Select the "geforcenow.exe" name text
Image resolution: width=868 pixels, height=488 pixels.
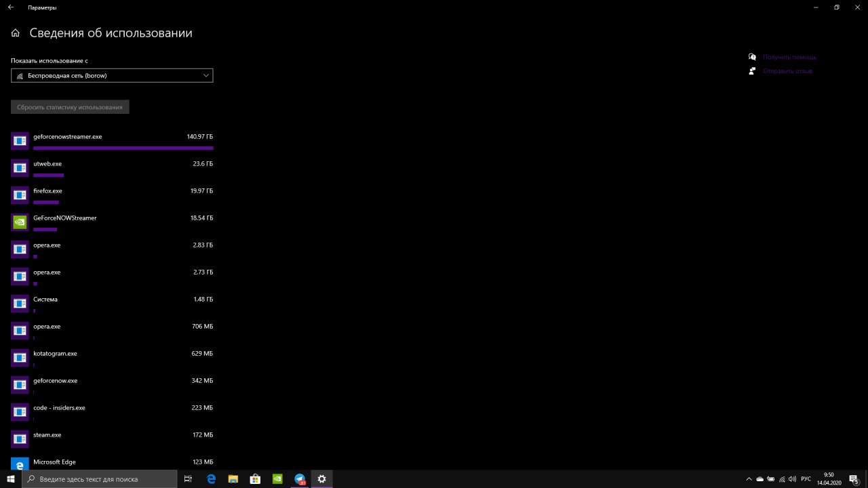pos(55,381)
